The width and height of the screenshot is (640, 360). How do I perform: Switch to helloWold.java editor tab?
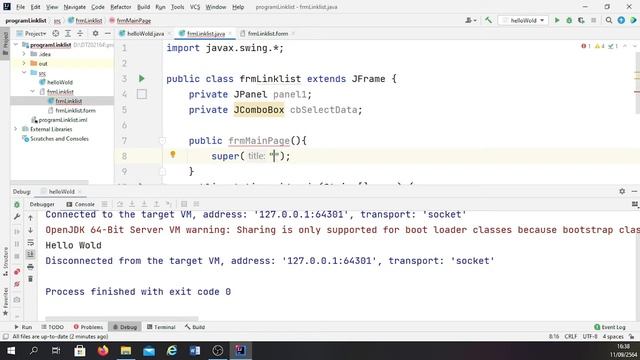point(145,33)
